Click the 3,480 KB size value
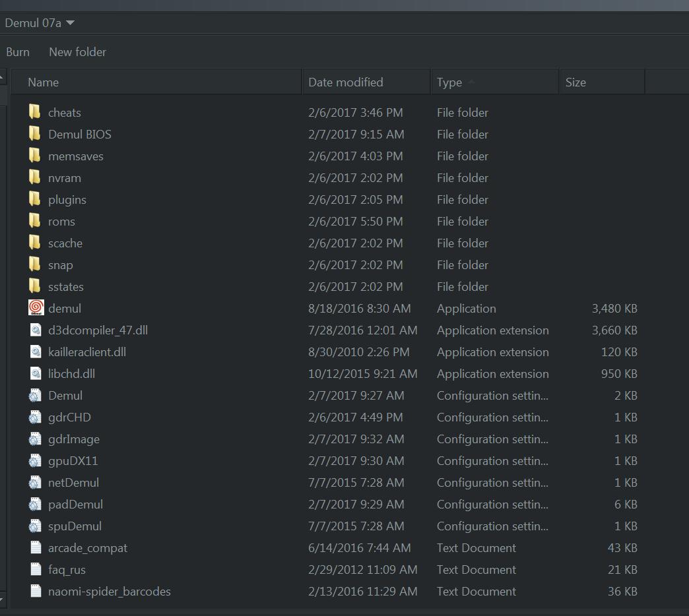689x616 pixels. point(614,308)
